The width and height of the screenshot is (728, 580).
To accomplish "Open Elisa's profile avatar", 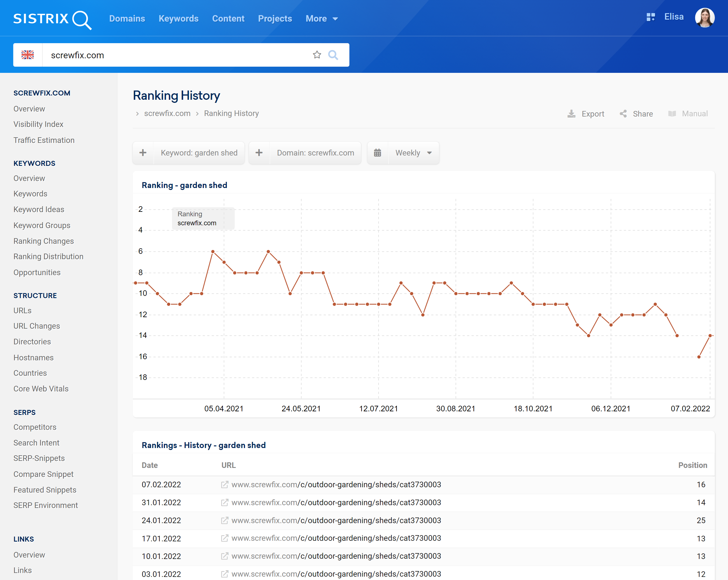I will coord(704,18).
